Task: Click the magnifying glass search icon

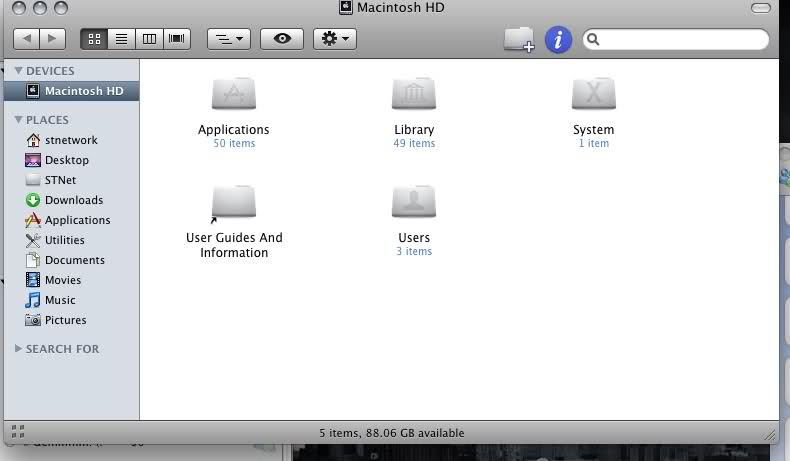Action: click(x=594, y=39)
